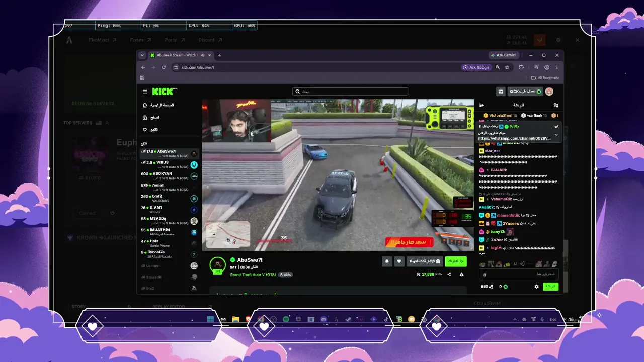The width and height of the screenshot is (644, 362).
Task: Mute the AbuSwe7l Stream tab speaker icon
Action: tap(203, 55)
